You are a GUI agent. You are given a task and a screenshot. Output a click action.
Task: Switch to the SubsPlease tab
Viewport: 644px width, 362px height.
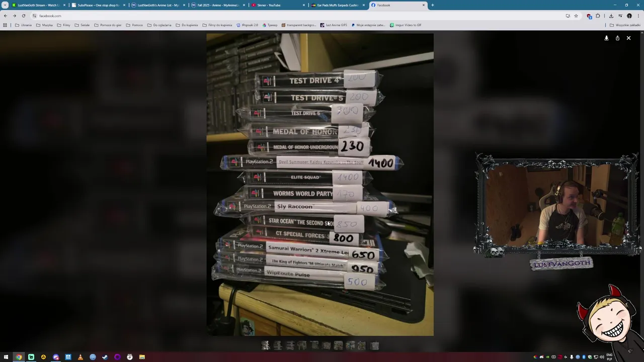click(99, 5)
